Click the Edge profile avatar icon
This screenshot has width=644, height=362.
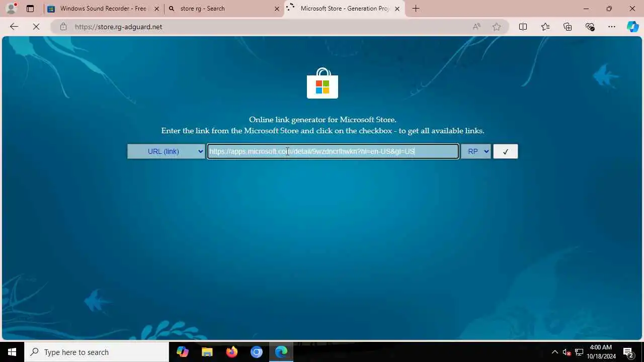click(x=11, y=8)
